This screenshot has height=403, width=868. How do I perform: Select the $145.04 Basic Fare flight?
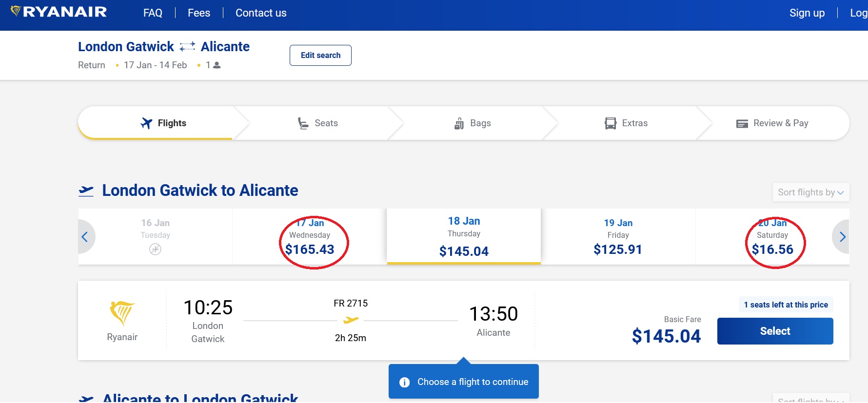pos(775,331)
